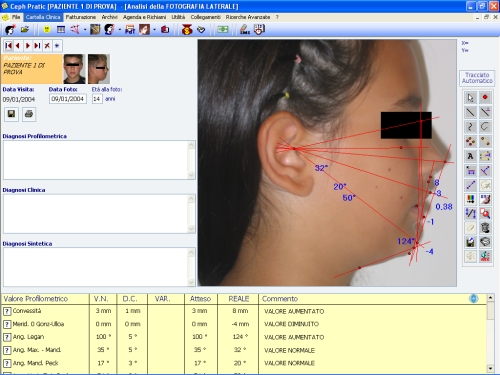Select the arc drawing tool
The height and width of the screenshot is (375, 500).
click(485, 127)
